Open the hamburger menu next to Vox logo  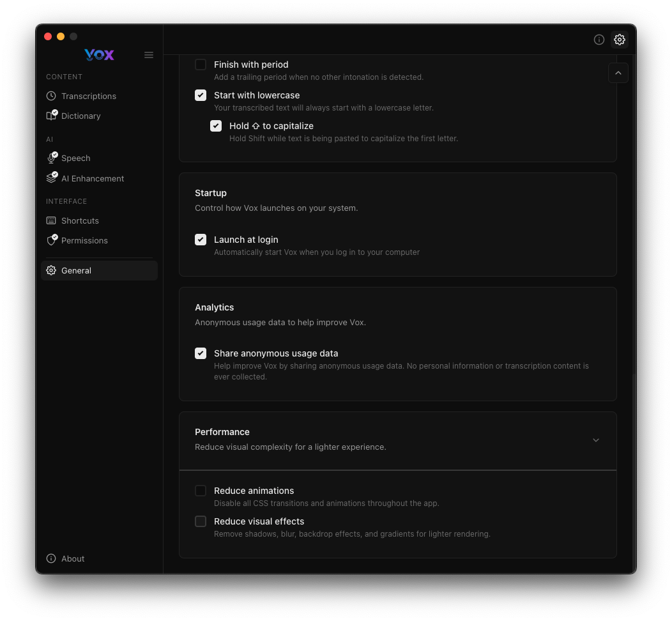coord(149,55)
